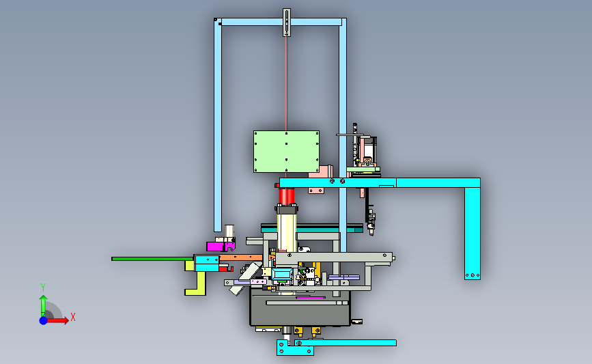
Task: Select the light blue tall frame's top beam
Action: [x=281, y=22]
